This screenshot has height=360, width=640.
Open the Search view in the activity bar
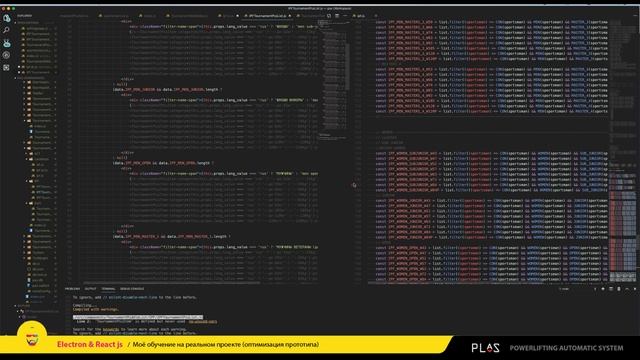(7, 30)
